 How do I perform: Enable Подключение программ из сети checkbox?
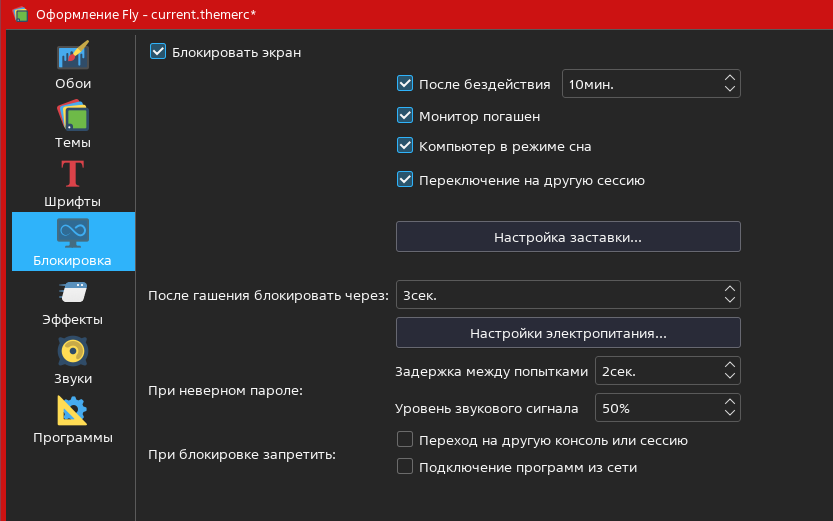405,466
